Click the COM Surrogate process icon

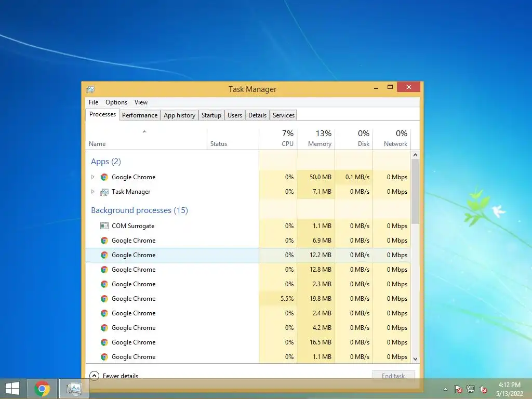104,226
